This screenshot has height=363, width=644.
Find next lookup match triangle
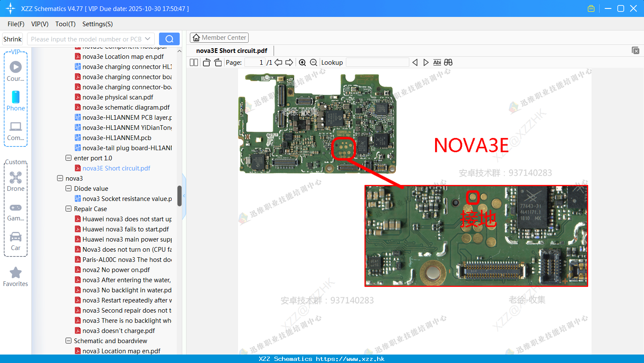pos(426,63)
